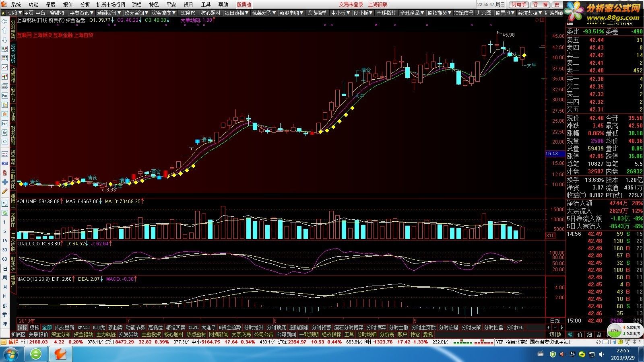The image size is (644, 362).
Task: Expand the 玖天咨询 dropdown
Action: click(x=136, y=13)
